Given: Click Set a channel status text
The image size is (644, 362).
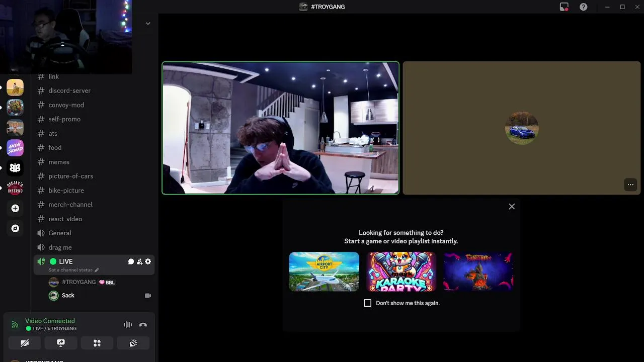Looking at the screenshot, I should click(x=70, y=270).
